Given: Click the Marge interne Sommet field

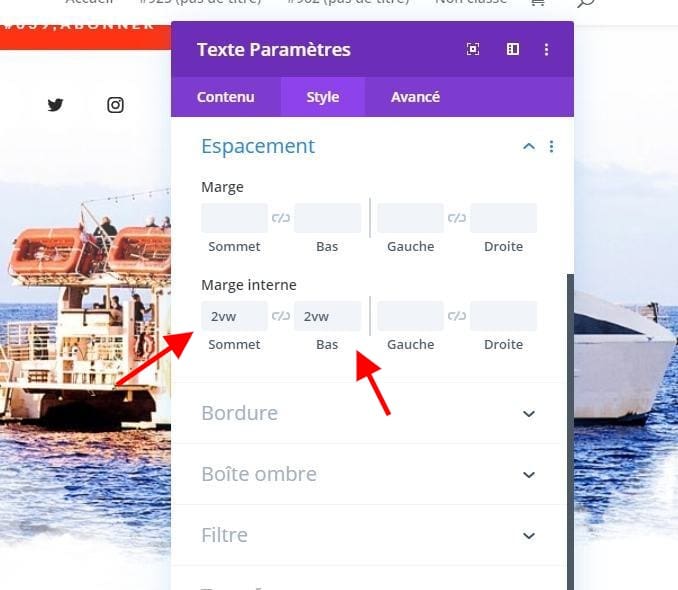Looking at the screenshot, I should click(234, 316).
